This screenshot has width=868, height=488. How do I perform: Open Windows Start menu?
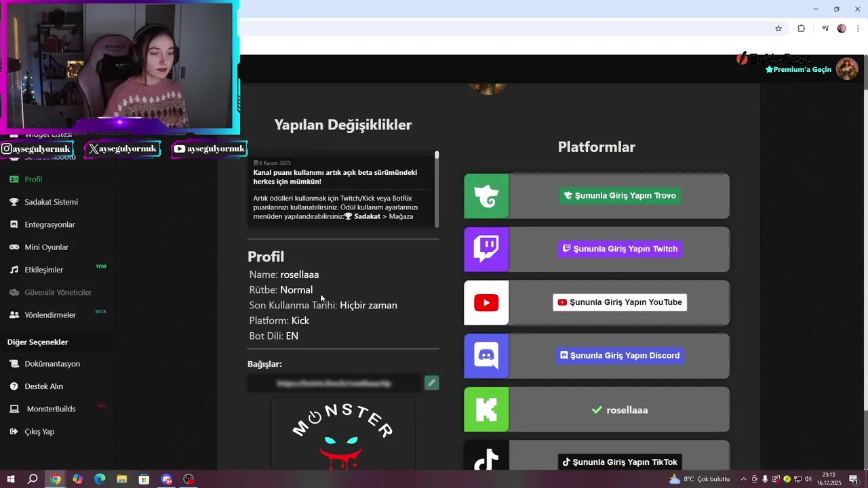(10, 479)
